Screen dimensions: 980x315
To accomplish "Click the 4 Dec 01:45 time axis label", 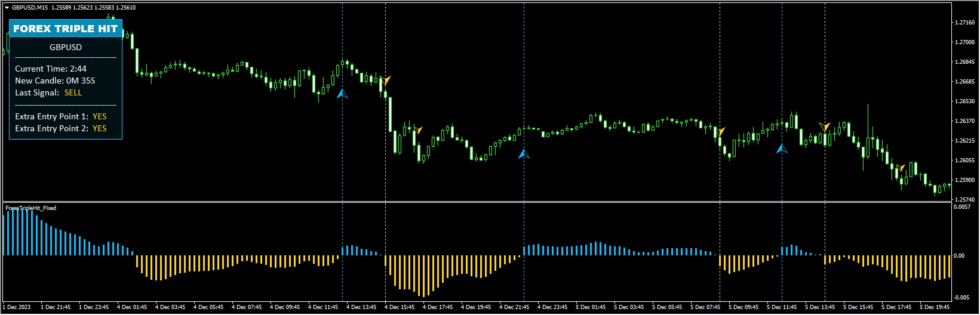I will 132,307.
